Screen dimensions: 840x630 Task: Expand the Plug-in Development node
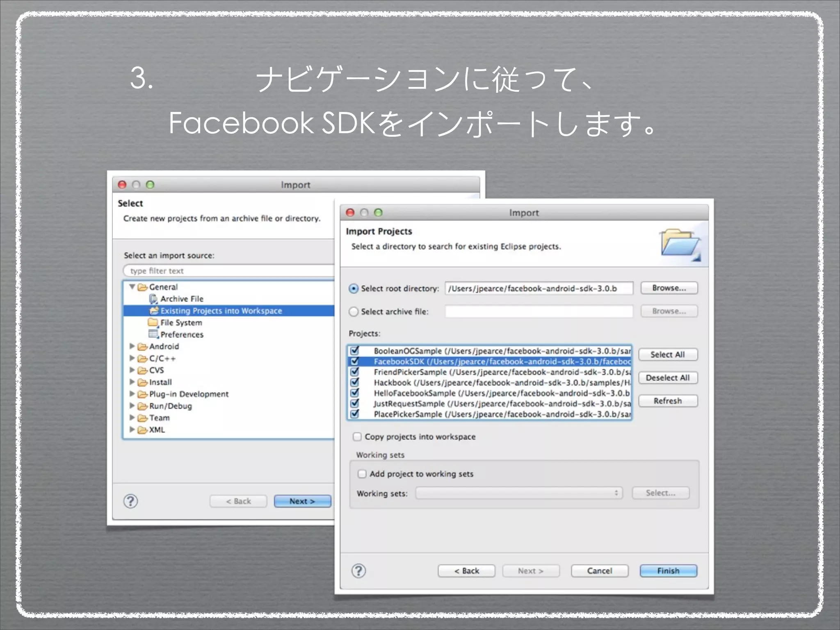[x=132, y=394]
